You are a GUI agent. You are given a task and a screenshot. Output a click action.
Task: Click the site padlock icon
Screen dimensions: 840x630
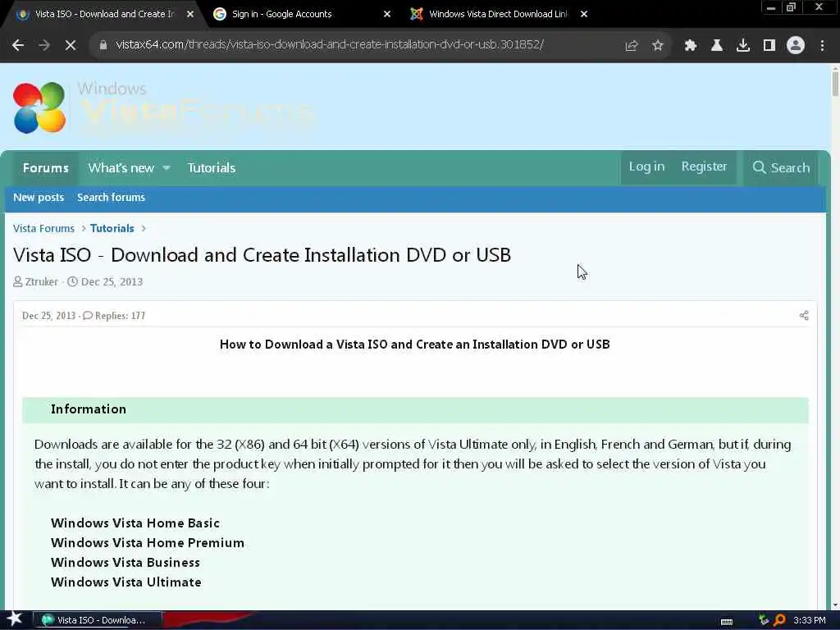103,45
